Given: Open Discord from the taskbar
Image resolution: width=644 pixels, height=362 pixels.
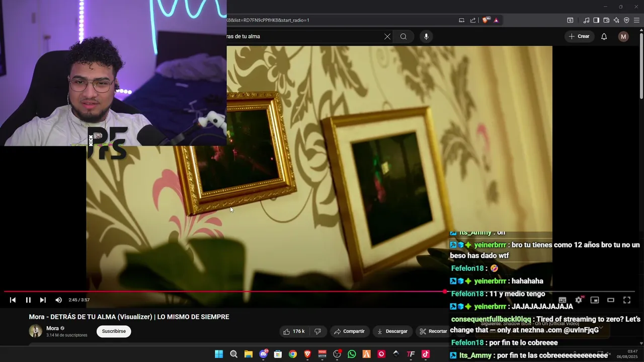Looking at the screenshot, I should [x=263, y=354].
